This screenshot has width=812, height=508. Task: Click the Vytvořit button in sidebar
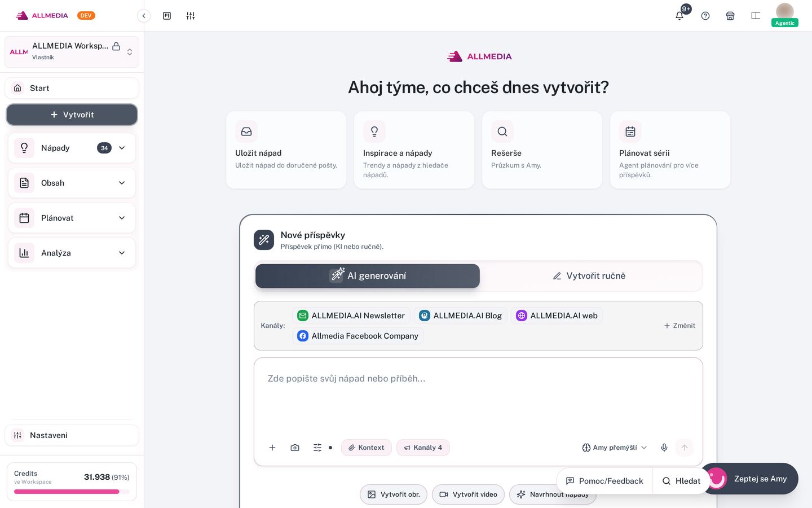coord(72,115)
